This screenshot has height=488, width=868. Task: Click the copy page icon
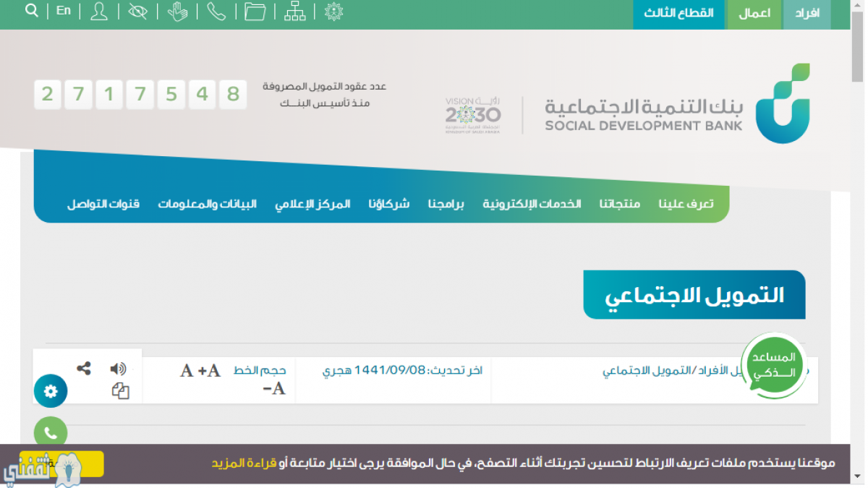pos(121,391)
